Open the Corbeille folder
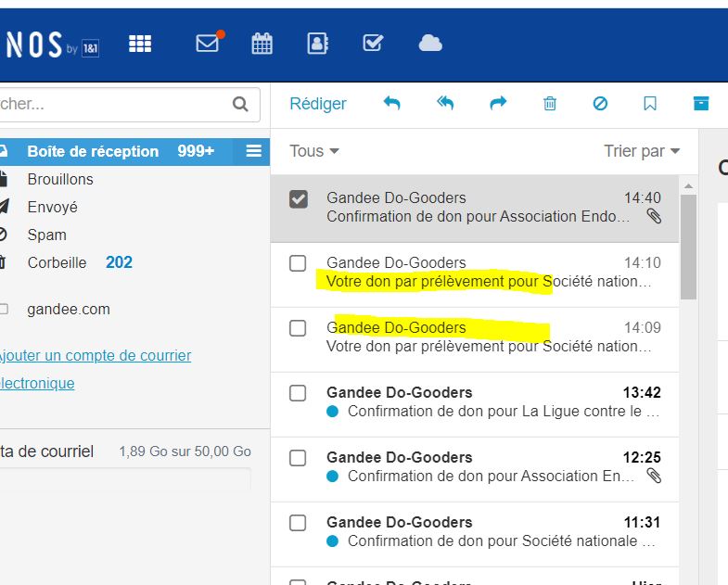The width and height of the screenshot is (728, 585). tap(57, 262)
